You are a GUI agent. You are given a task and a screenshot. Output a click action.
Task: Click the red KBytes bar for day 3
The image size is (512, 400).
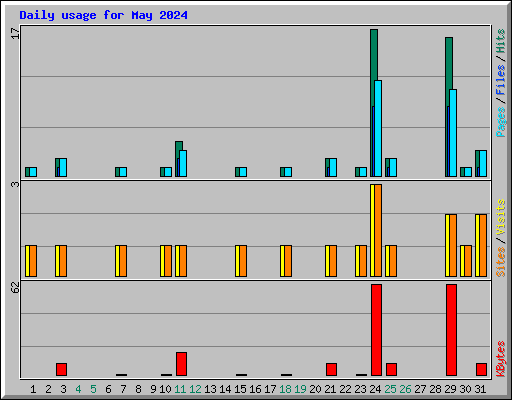[61, 369]
